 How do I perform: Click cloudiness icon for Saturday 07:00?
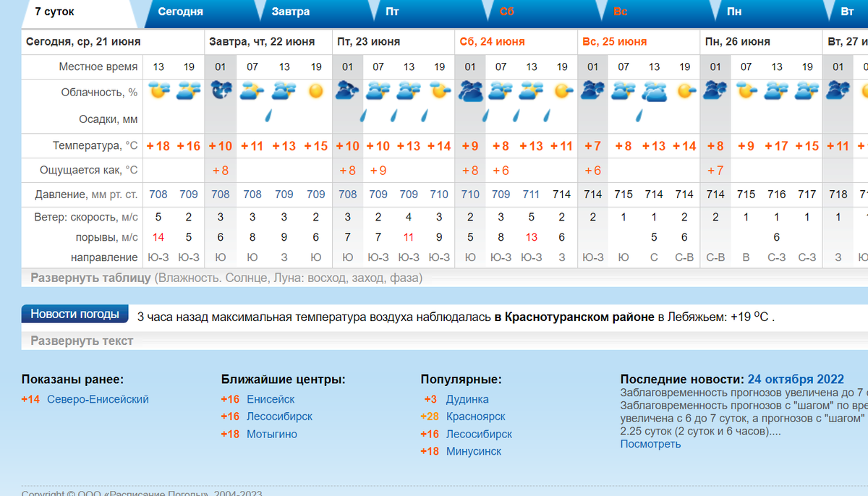point(501,91)
